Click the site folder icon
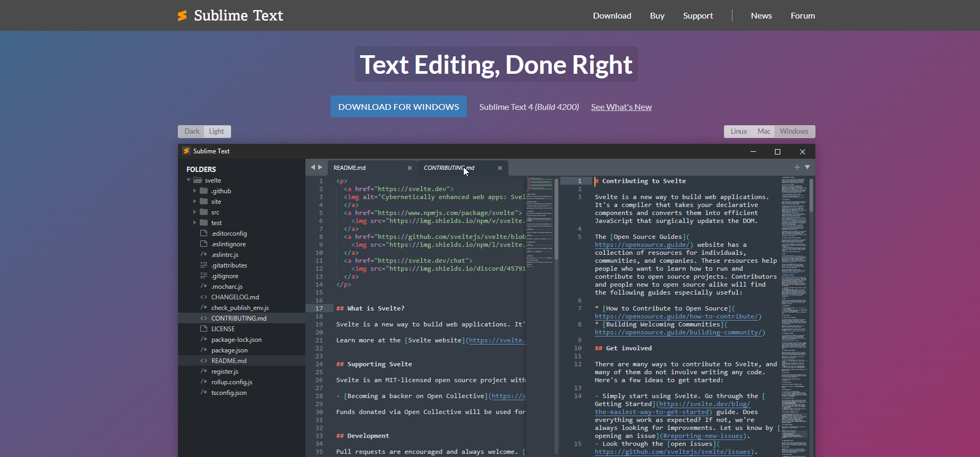980x457 pixels. [203, 201]
